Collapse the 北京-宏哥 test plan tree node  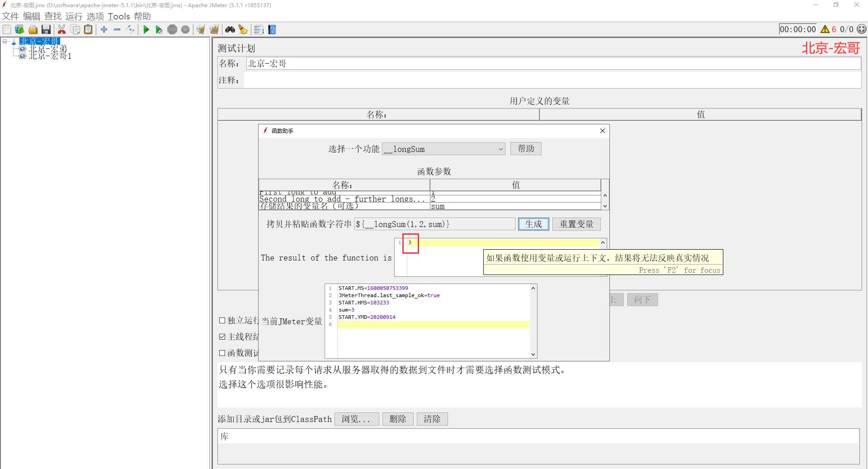pos(5,41)
